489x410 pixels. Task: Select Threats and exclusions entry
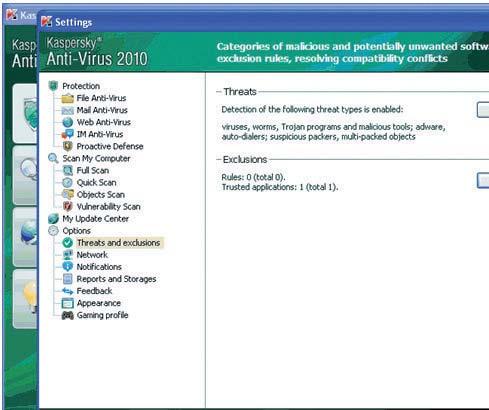[x=119, y=243]
